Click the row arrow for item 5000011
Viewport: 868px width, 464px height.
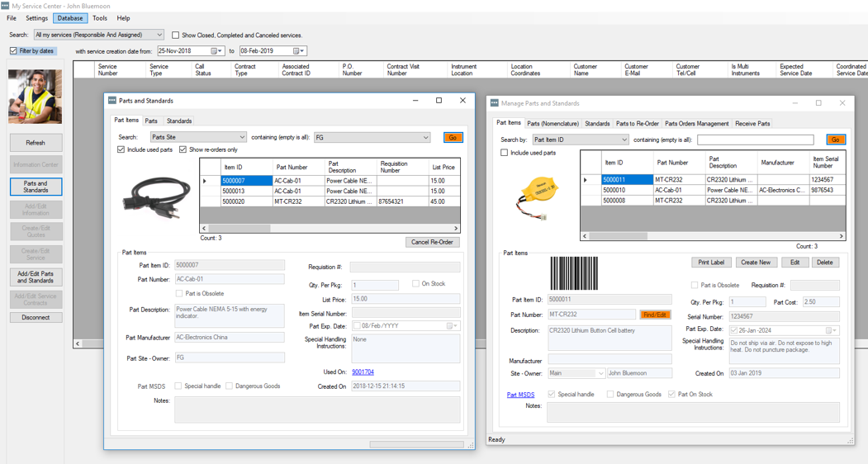click(x=586, y=179)
